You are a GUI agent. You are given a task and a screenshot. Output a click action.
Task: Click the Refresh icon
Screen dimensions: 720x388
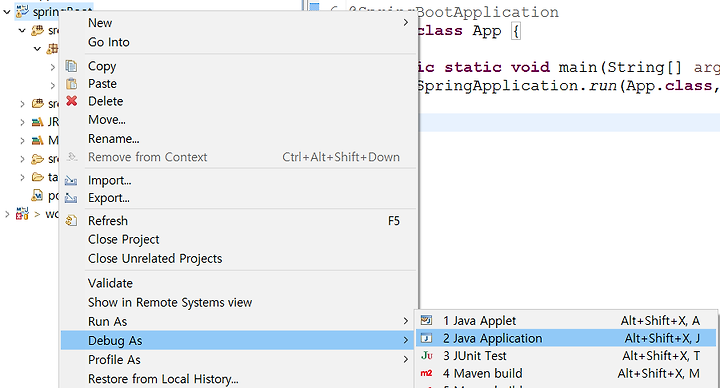[71, 221]
